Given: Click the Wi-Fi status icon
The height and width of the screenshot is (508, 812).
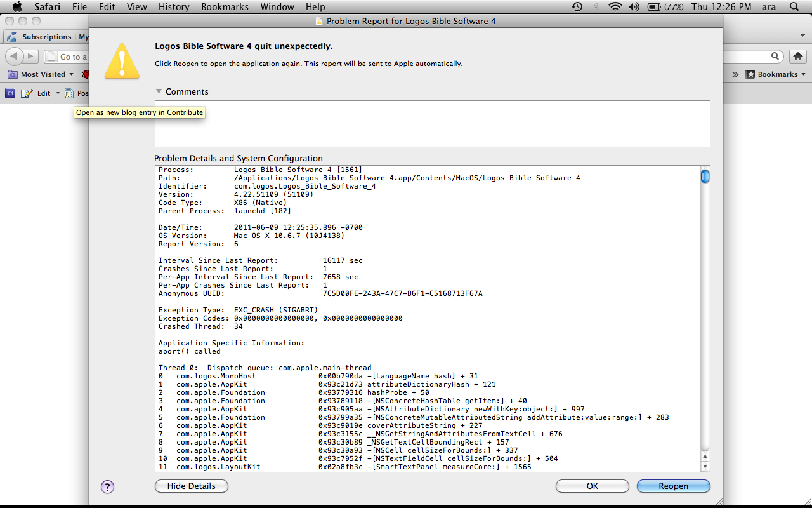Looking at the screenshot, I should (615, 7).
